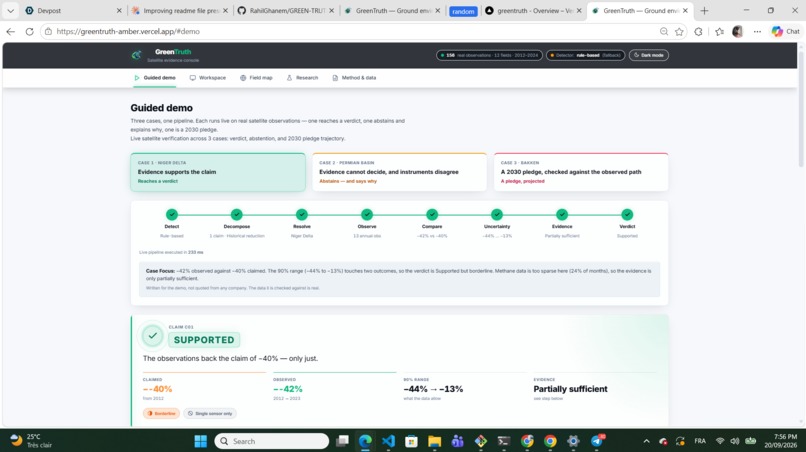Click the Guided demo heading

pos(161,108)
